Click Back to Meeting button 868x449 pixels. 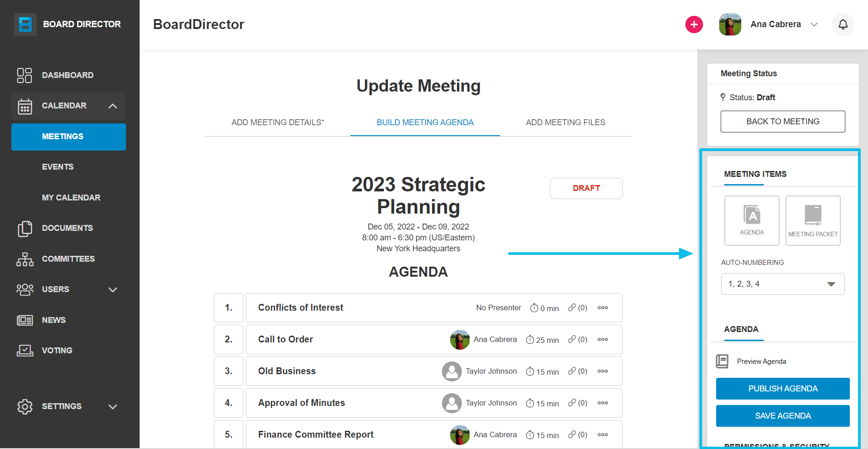click(783, 122)
